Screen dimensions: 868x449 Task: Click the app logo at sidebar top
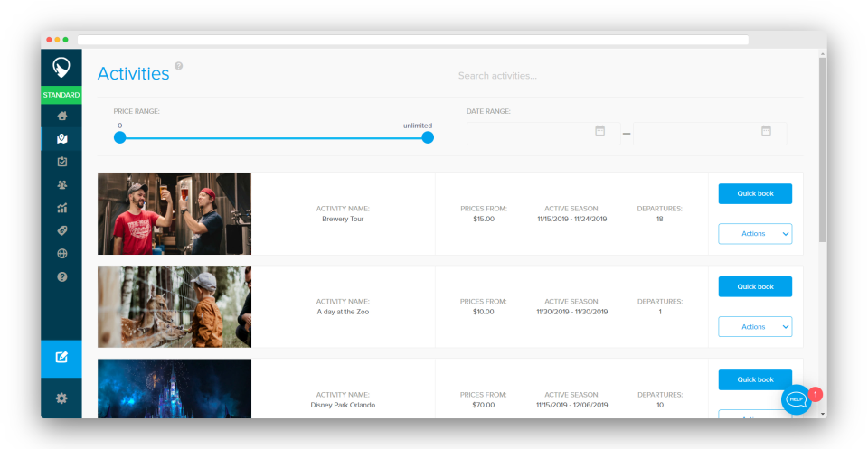pos(61,68)
